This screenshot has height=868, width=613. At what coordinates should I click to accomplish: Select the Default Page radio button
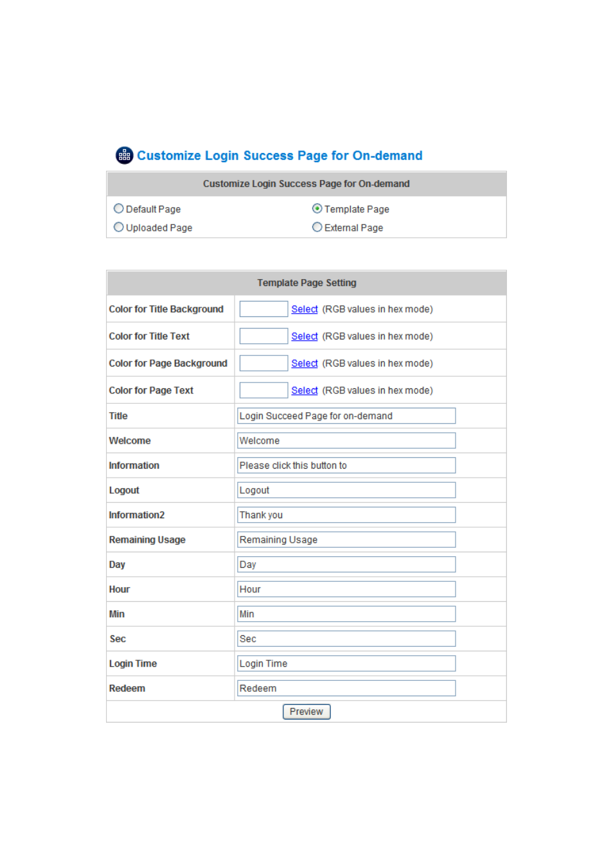coord(119,209)
